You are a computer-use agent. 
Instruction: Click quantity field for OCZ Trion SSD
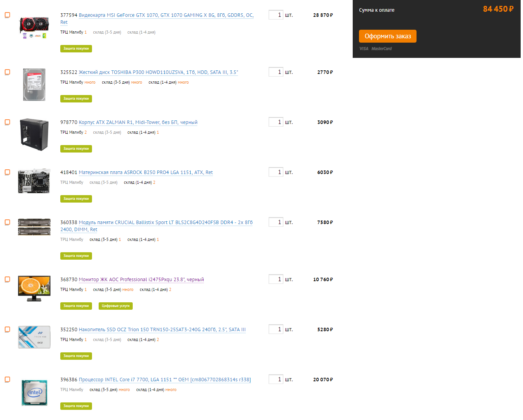[276, 329]
